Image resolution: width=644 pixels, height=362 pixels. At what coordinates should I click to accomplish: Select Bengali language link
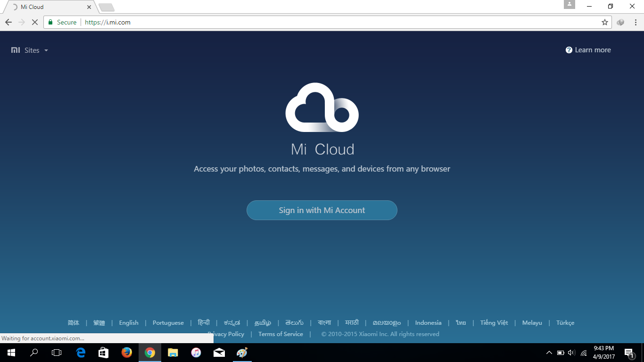coord(324,323)
